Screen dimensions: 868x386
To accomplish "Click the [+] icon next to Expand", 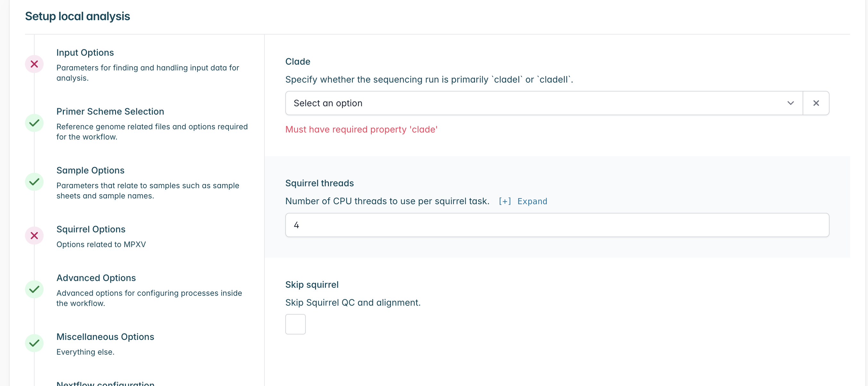I will (x=505, y=201).
